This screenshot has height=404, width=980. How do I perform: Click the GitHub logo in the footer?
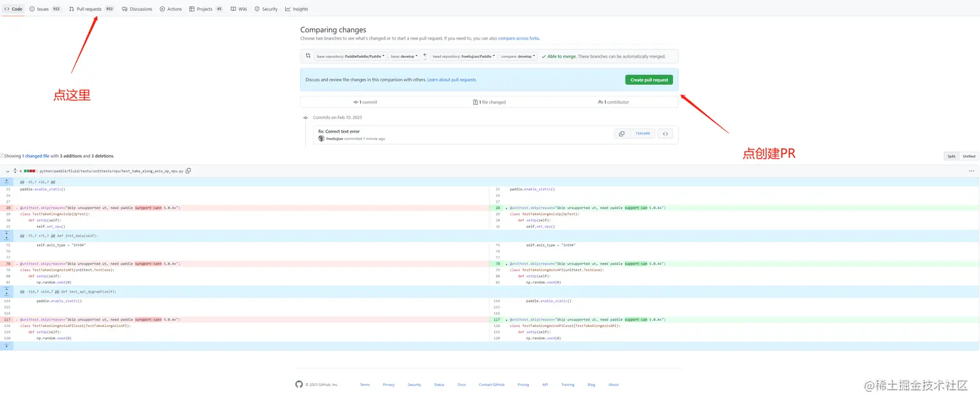coord(299,385)
